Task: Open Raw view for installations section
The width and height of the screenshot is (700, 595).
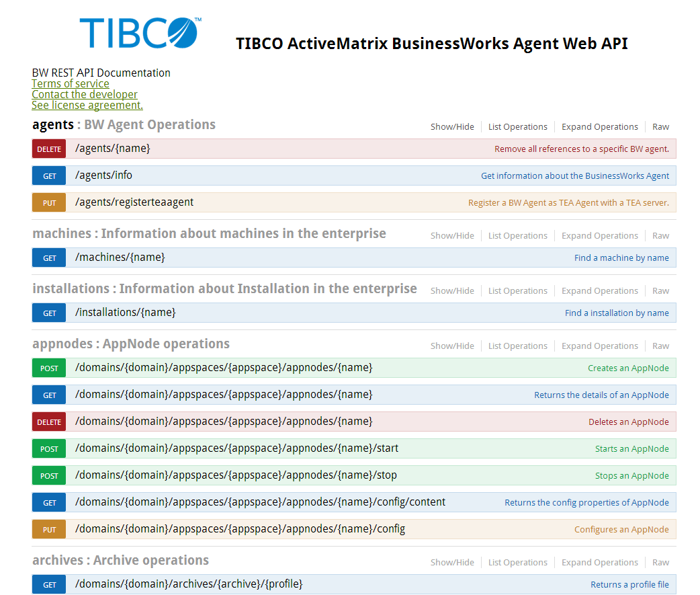Action: click(x=660, y=291)
